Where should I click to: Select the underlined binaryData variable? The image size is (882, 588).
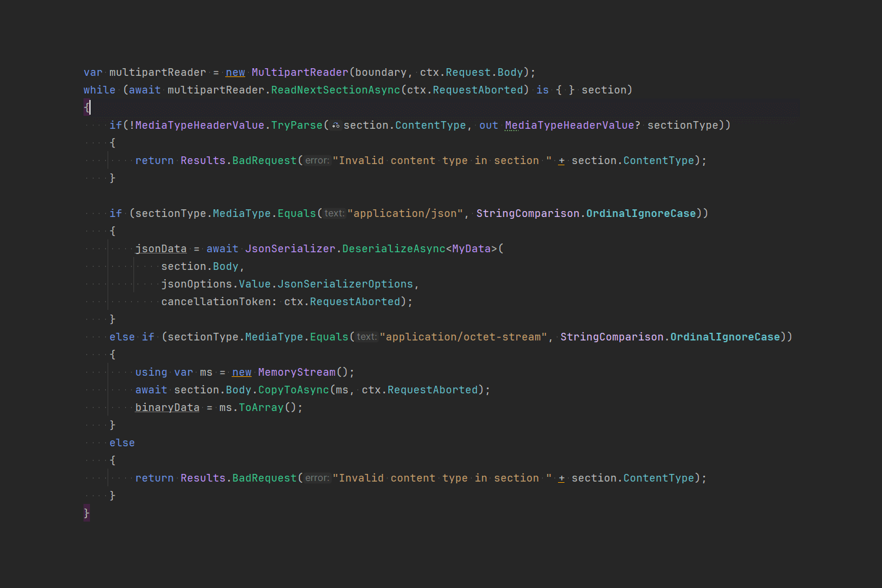point(167,407)
